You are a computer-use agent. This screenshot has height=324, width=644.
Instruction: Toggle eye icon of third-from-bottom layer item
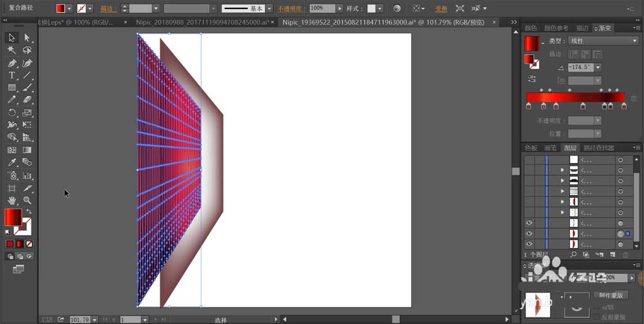point(529,223)
